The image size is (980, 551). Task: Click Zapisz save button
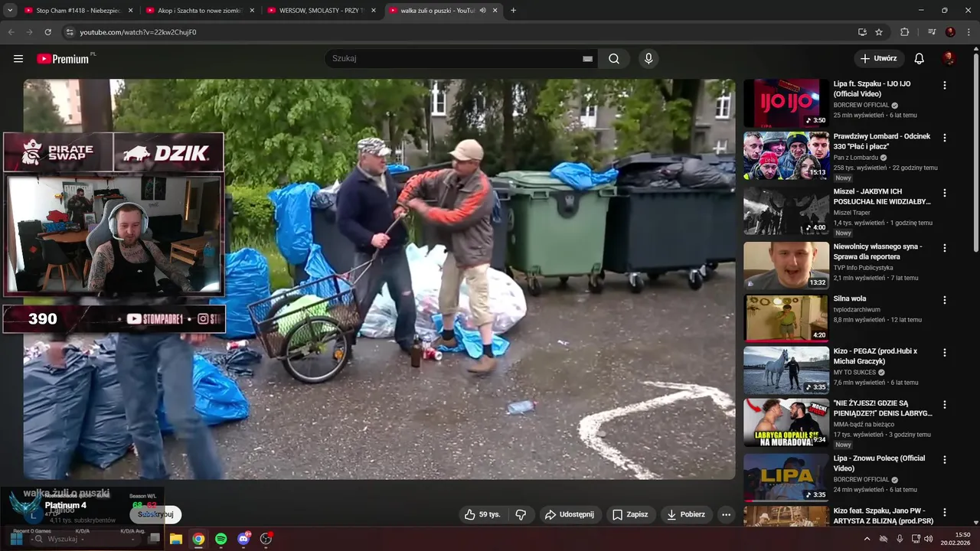[630, 514]
